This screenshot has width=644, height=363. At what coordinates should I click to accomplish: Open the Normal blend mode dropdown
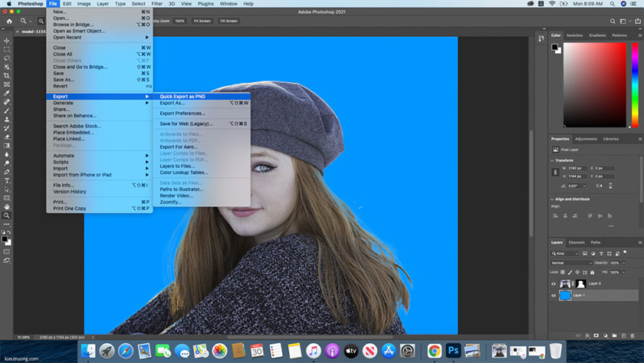click(571, 262)
